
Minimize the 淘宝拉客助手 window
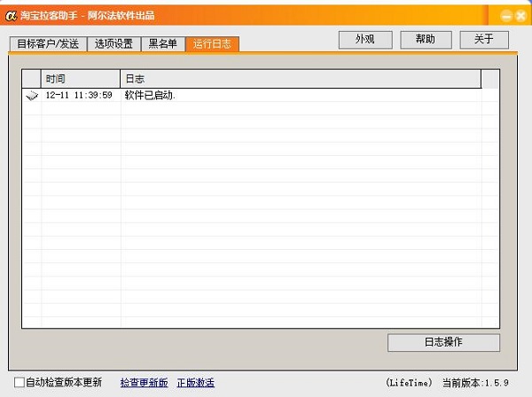[506, 16]
